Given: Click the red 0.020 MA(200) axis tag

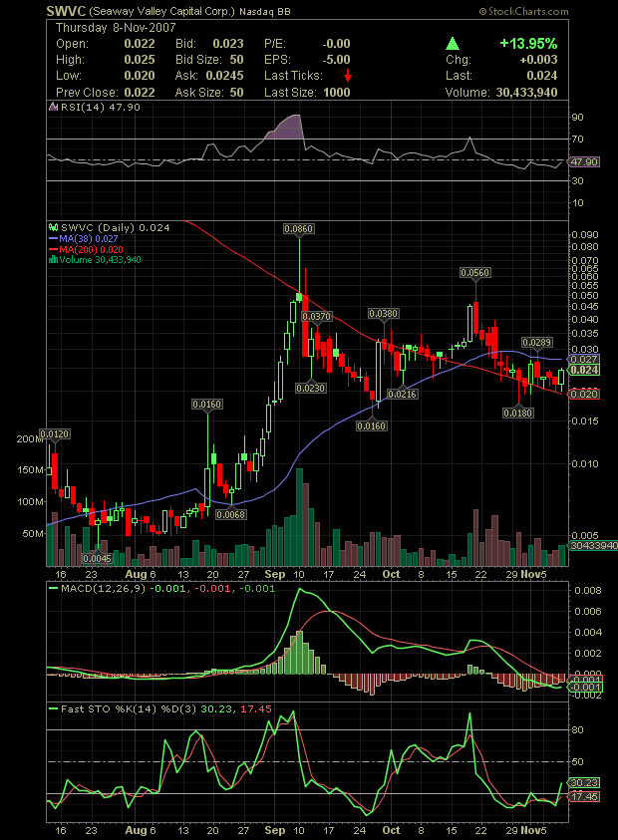Looking at the screenshot, I should [x=584, y=395].
